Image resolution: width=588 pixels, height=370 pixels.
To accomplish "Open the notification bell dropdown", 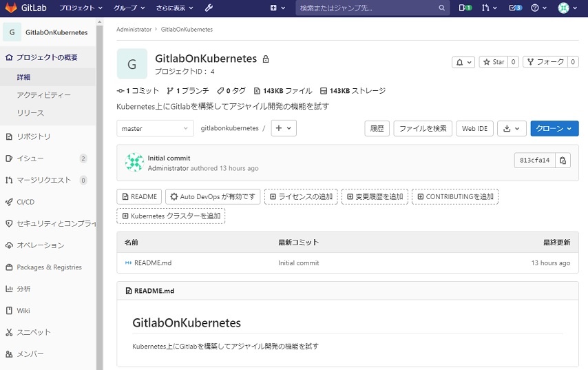I will point(463,62).
